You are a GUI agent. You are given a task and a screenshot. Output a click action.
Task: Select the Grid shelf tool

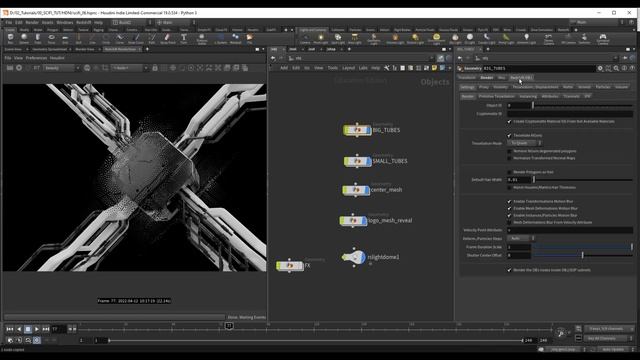[x=65, y=39]
